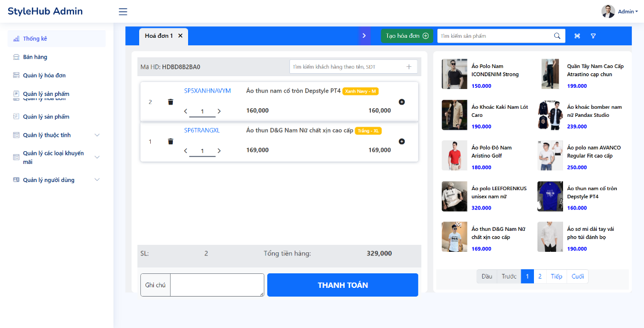Click Tạo hóa đơn button

click(407, 35)
